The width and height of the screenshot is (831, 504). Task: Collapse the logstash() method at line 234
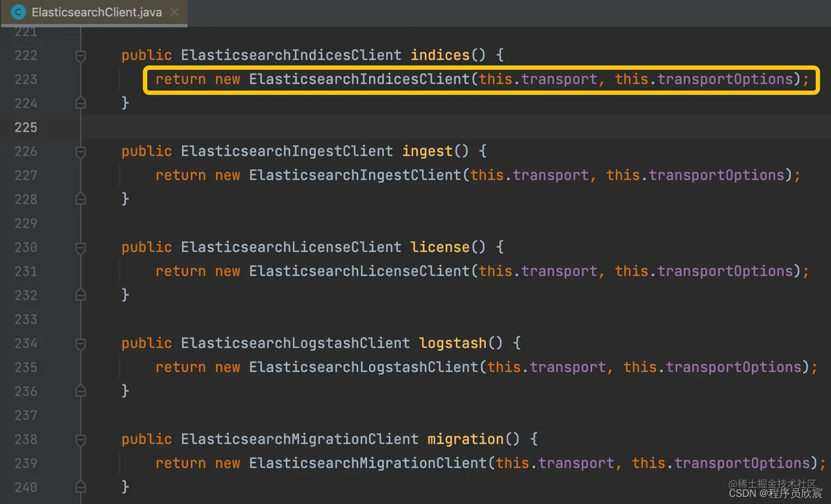80,344
